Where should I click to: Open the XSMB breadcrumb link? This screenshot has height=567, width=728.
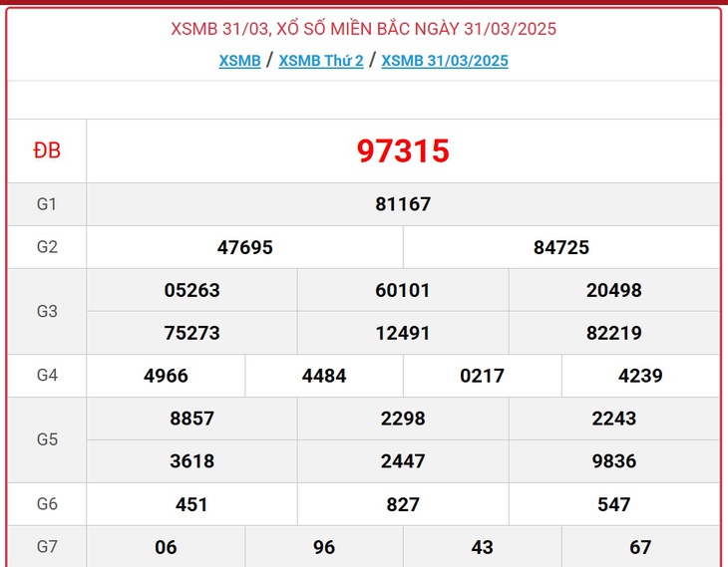[239, 61]
